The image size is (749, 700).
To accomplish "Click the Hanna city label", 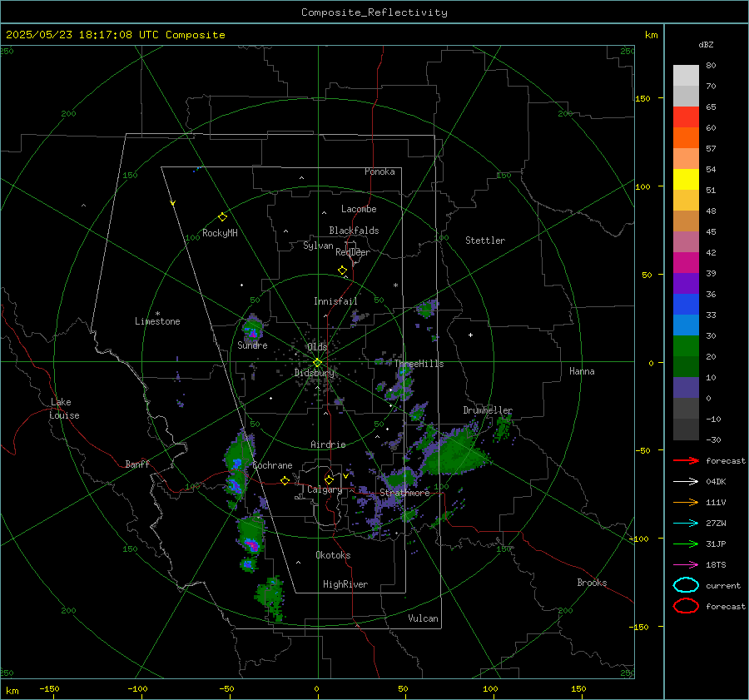I will click(582, 371).
